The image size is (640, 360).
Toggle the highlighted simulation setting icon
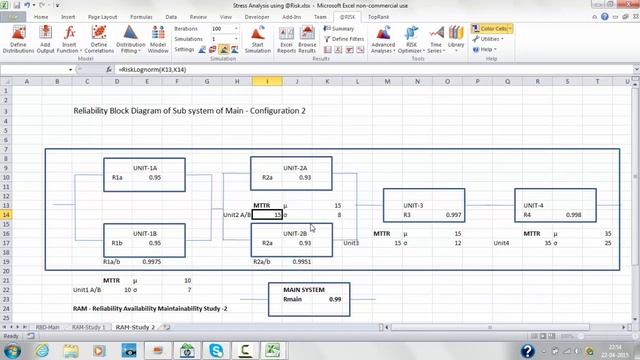pyautogui.click(x=224, y=50)
